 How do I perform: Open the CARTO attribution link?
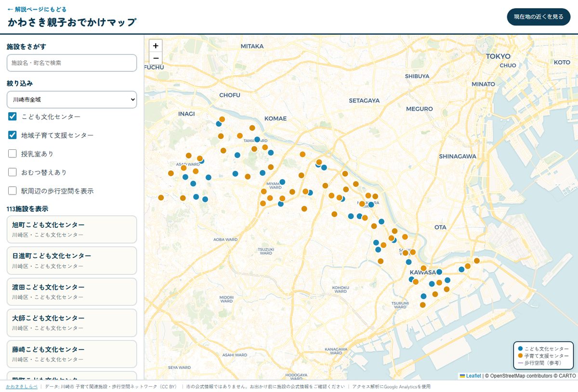[x=567, y=376]
